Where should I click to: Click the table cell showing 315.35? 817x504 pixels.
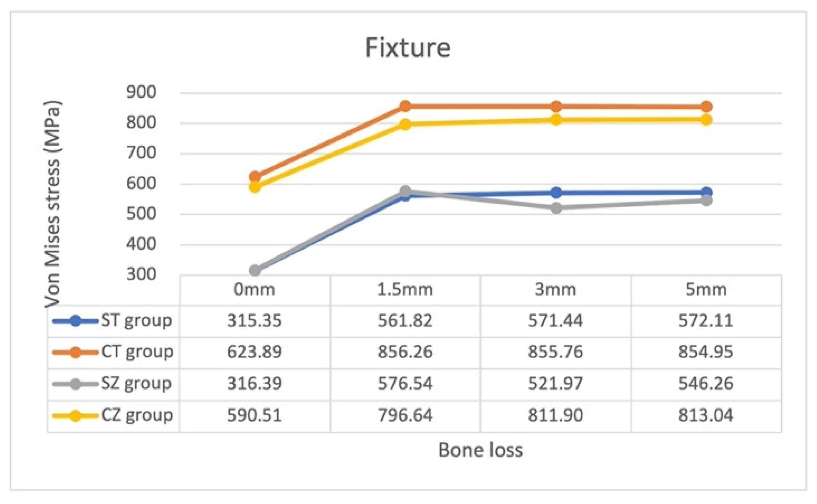click(255, 321)
